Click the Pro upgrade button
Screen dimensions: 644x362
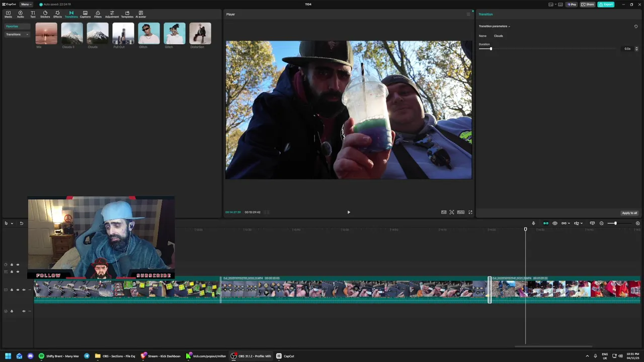tap(572, 4)
